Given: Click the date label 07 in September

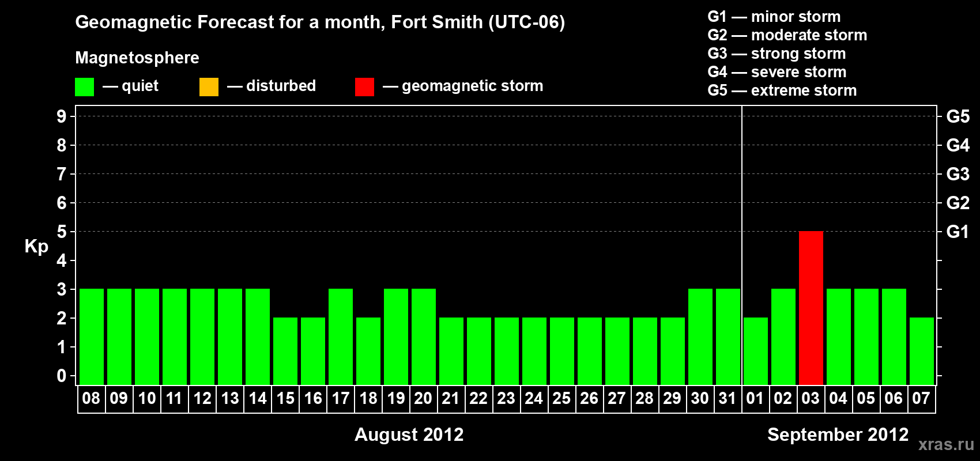Looking at the screenshot, I should (921, 399).
